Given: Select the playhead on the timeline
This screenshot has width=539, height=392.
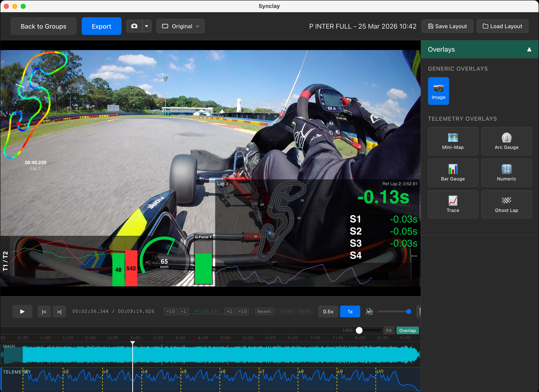Looking at the screenshot, I should click(133, 343).
